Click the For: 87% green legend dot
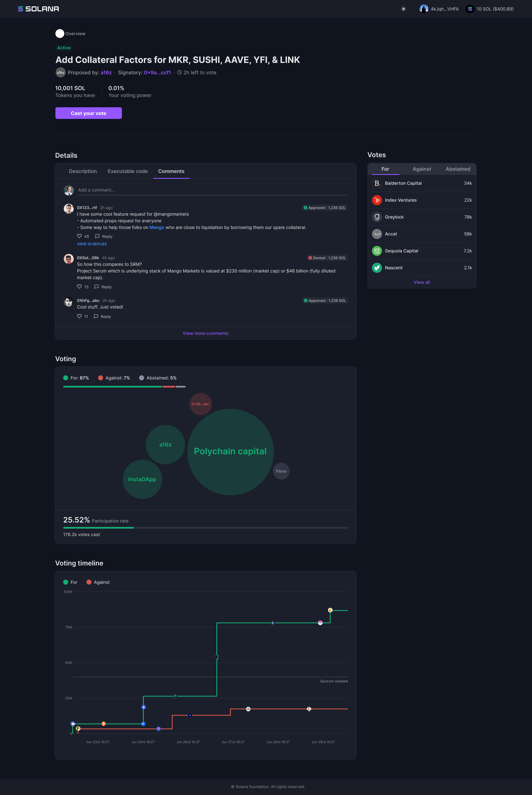The height and width of the screenshot is (795, 532). coord(65,378)
